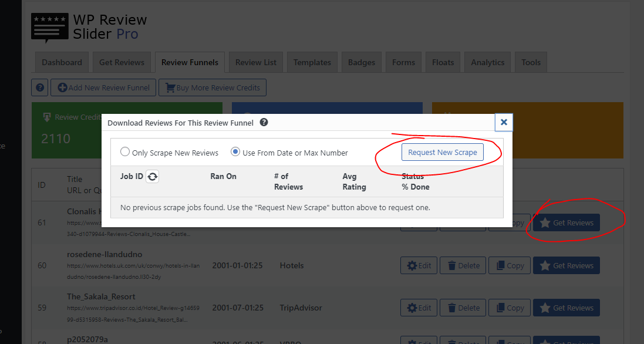Click the WP Review Slider Pro logo

coord(89,27)
